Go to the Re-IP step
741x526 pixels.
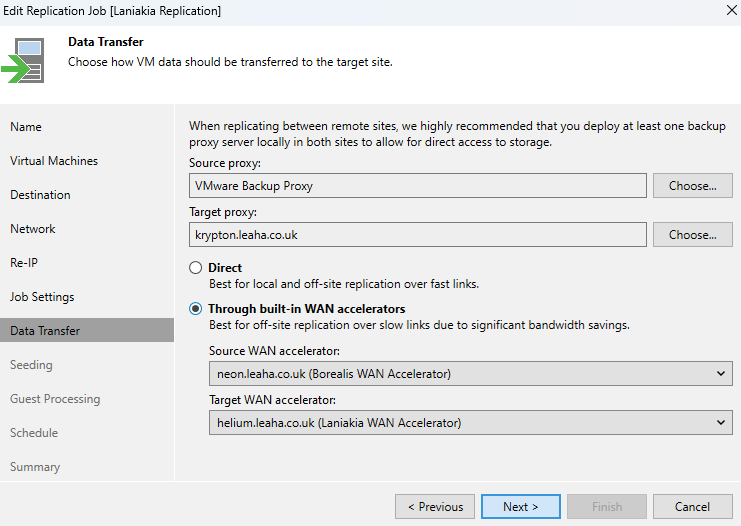24,263
